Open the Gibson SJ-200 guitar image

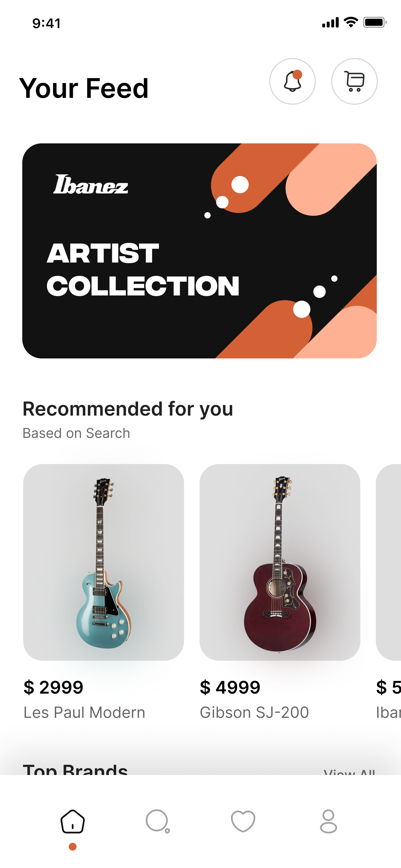[x=280, y=562]
